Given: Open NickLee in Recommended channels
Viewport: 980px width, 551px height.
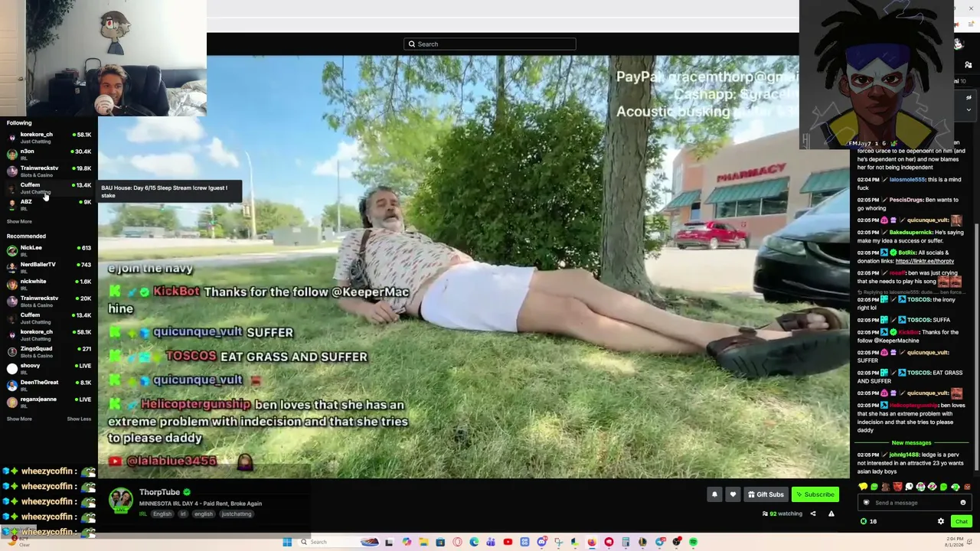Looking at the screenshot, I should click(x=49, y=251).
